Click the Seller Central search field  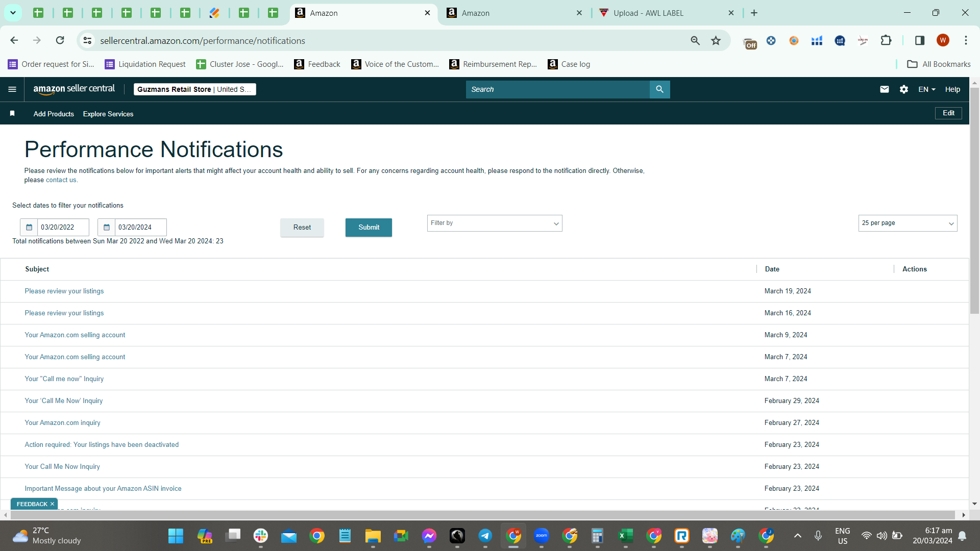557,89
